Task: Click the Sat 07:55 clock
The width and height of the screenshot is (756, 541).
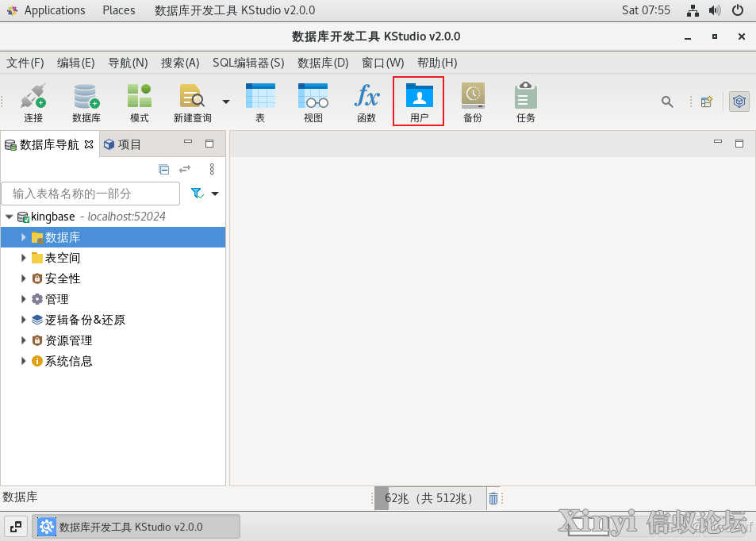Action: (x=646, y=10)
